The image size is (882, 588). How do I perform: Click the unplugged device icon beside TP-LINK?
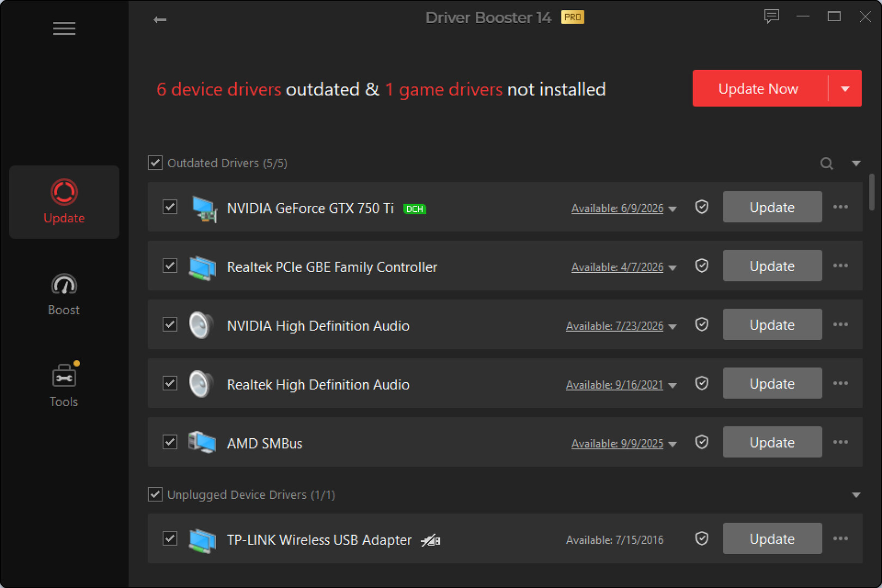click(431, 540)
